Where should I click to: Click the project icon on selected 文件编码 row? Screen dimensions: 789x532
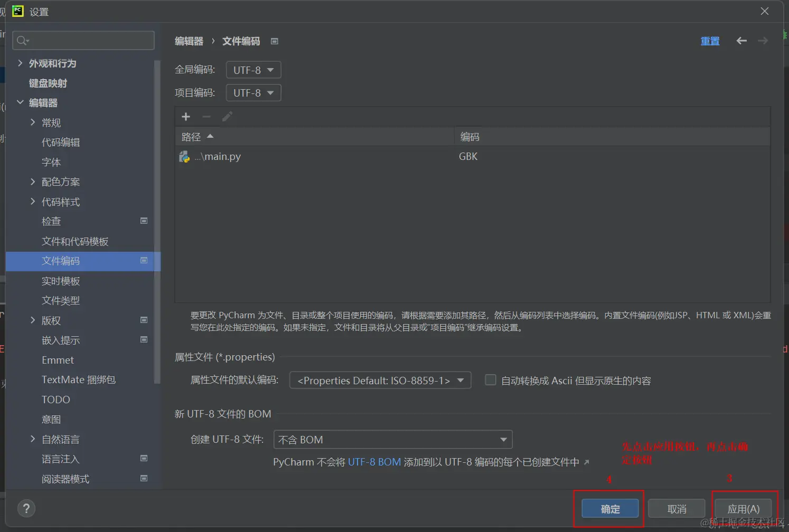pyautogui.click(x=144, y=260)
